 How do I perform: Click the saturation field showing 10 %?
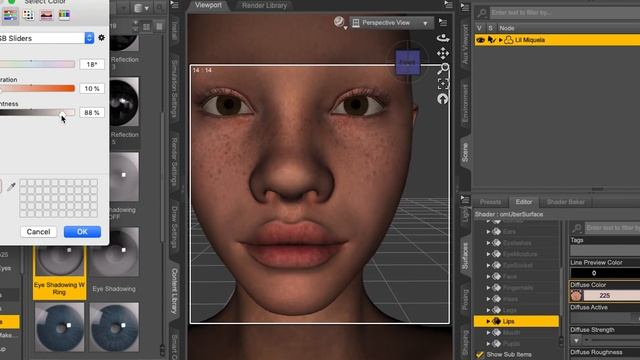(x=92, y=88)
